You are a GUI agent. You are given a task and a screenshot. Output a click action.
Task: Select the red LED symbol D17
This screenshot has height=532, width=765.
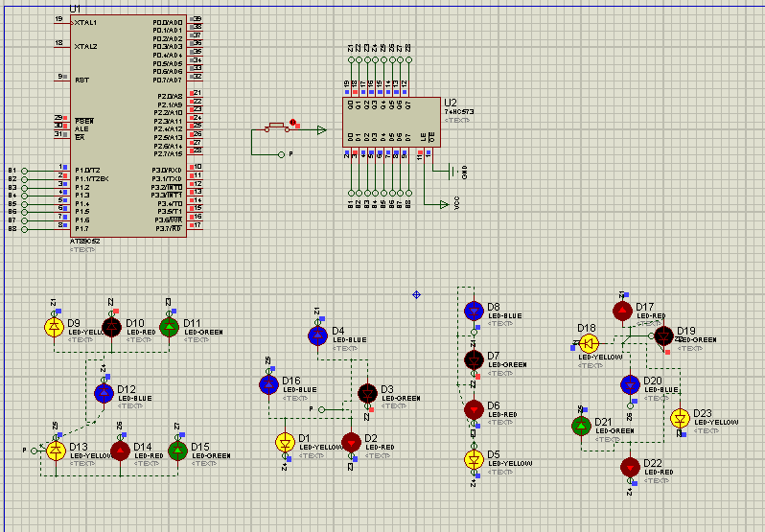tap(622, 311)
